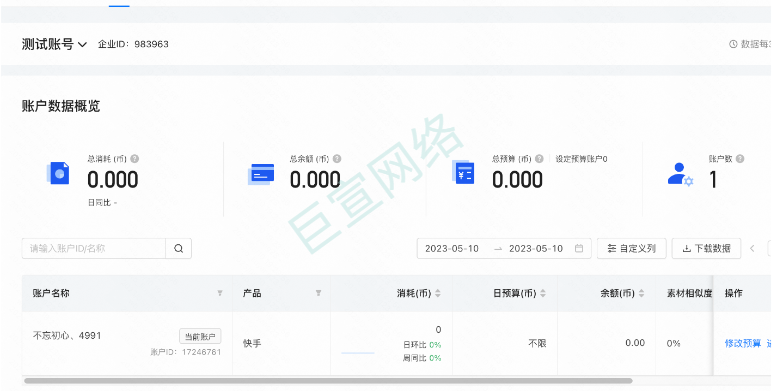The width and height of the screenshot is (780, 391).
Task: Click the consumption trend sparkline
Action: [x=358, y=353]
